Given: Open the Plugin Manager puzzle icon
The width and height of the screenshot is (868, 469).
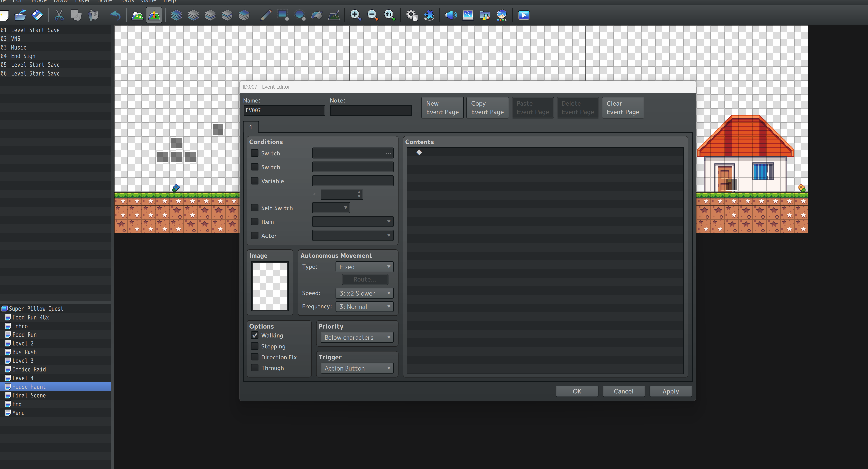Looking at the screenshot, I should 429,15.
